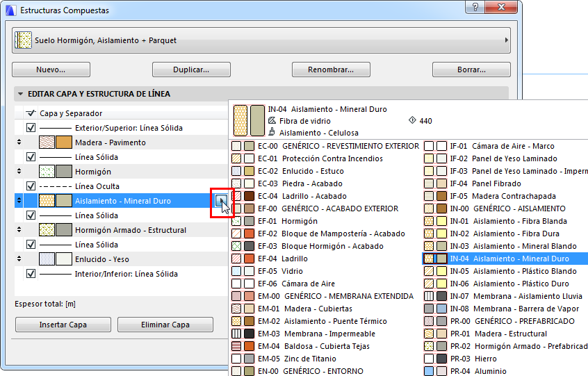Click the gray color swatch of Hormigón layer
This screenshot has width=588, height=376.
pyautogui.click(x=64, y=172)
